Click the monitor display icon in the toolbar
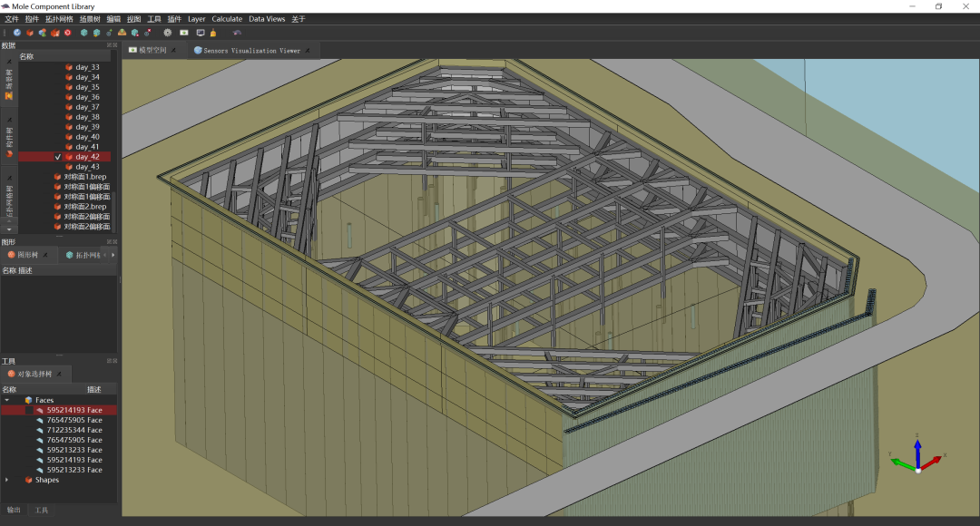The width and height of the screenshot is (980, 526). (x=200, y=33)
